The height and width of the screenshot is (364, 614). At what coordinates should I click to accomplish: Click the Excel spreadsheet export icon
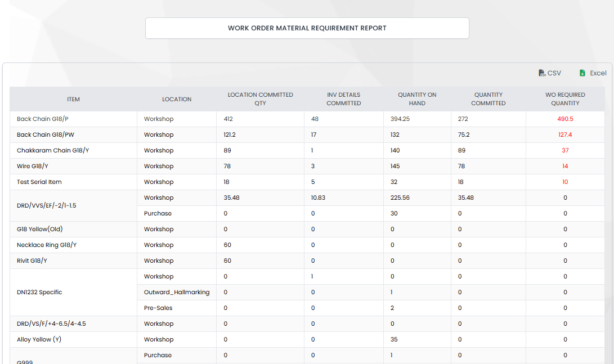[x=582, y=73]
